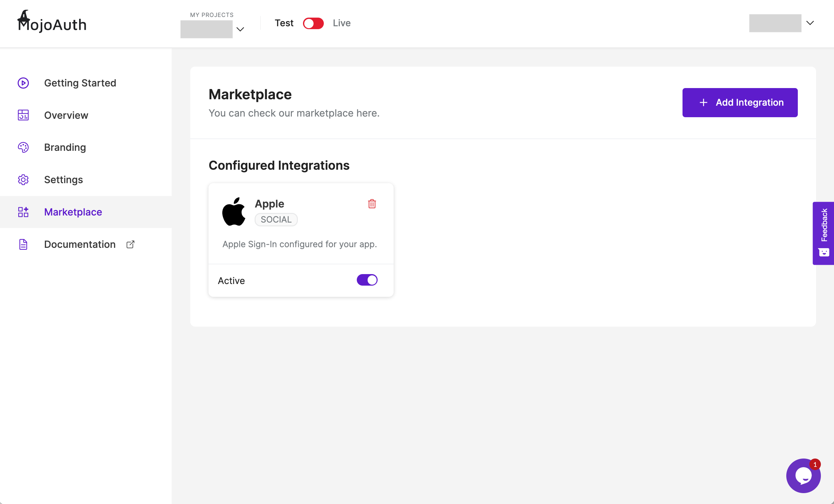Click the Getting Started play icon
Viewport: 834px width, 504px height.
pyautogui.click(x=23, y=83)
